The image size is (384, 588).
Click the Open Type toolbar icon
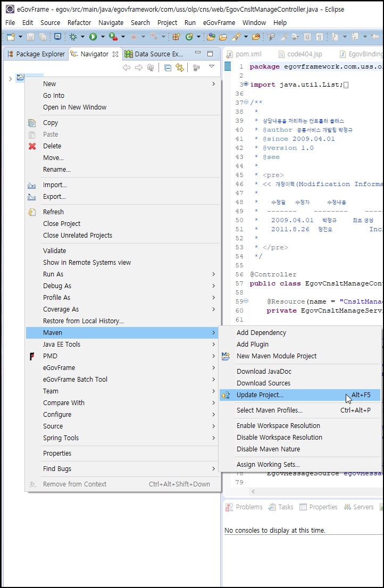click(x=211, y=37)
